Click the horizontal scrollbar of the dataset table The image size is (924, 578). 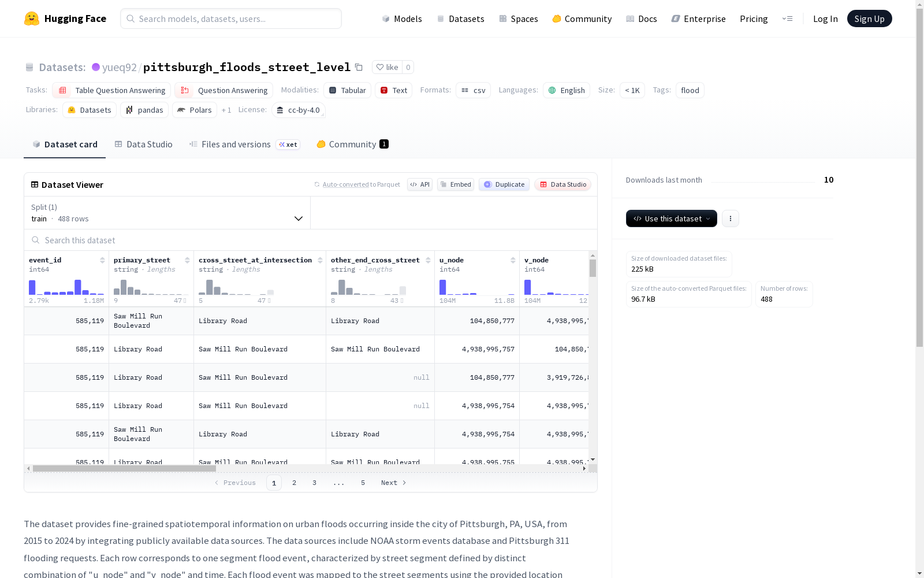(124, 468)
